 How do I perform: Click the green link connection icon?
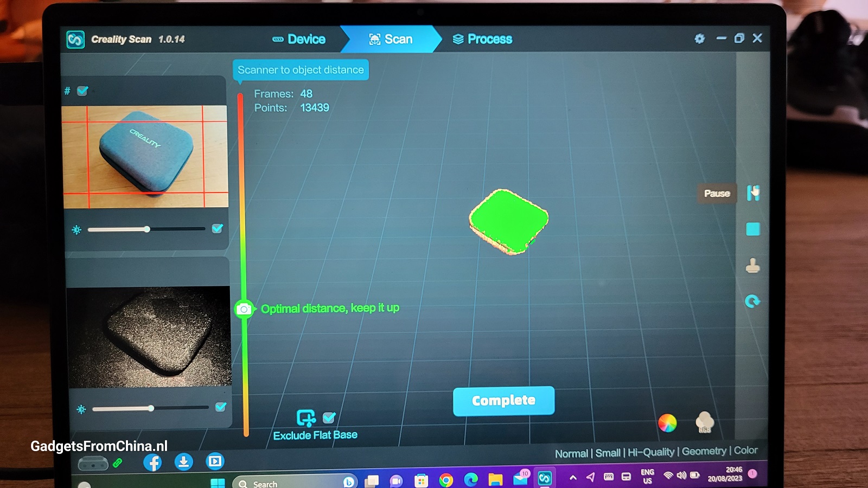click(x=117, y=463)
